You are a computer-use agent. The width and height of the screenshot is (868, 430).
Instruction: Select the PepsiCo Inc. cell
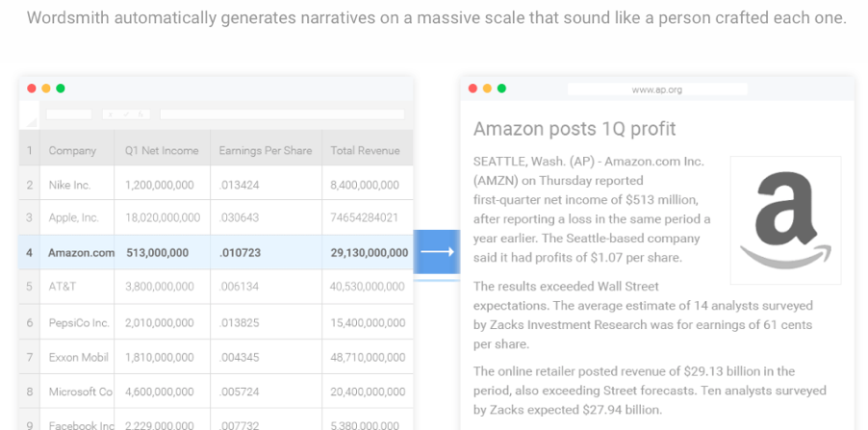pos(77,322)
